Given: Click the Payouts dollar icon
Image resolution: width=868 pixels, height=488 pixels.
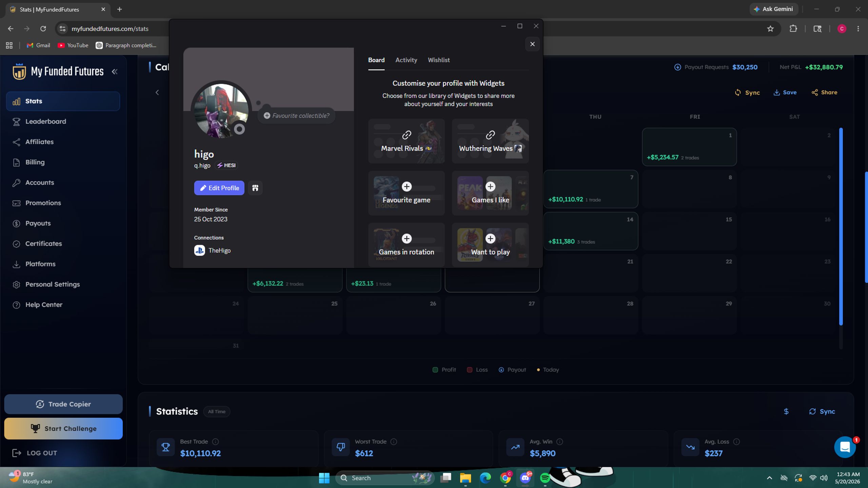Looking at the screenshot, I should pos(16,223).
